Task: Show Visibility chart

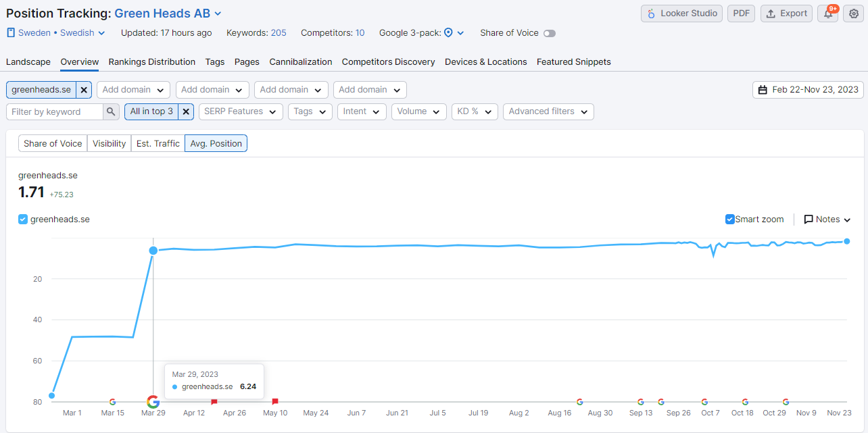Action: [109, 143]
